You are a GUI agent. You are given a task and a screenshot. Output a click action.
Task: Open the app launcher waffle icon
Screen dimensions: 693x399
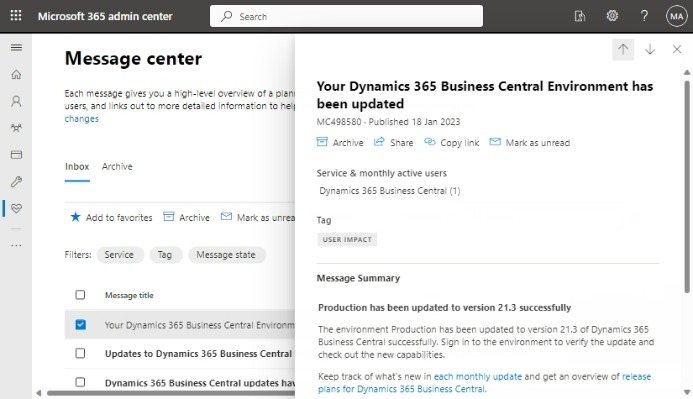16,16
